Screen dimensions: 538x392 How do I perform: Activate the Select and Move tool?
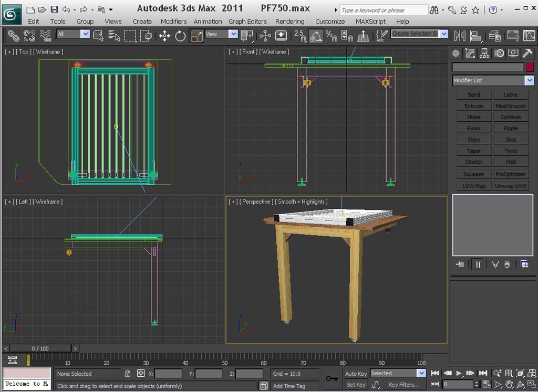tap(164, 35)
